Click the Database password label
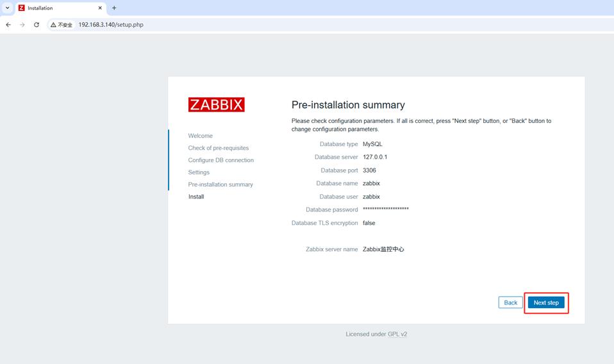Image resolution: width=614 pixels, height=364 pixels. [x=331, y=210]
